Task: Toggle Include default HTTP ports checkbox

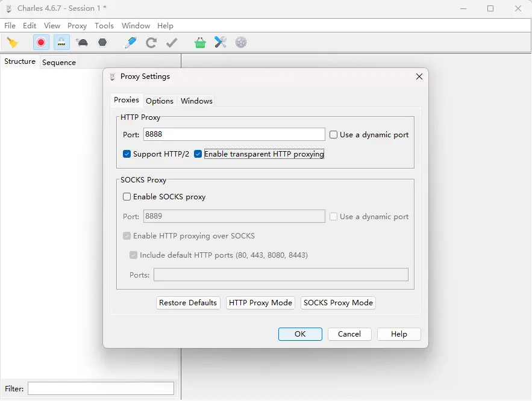Action: tap(133, 255)
